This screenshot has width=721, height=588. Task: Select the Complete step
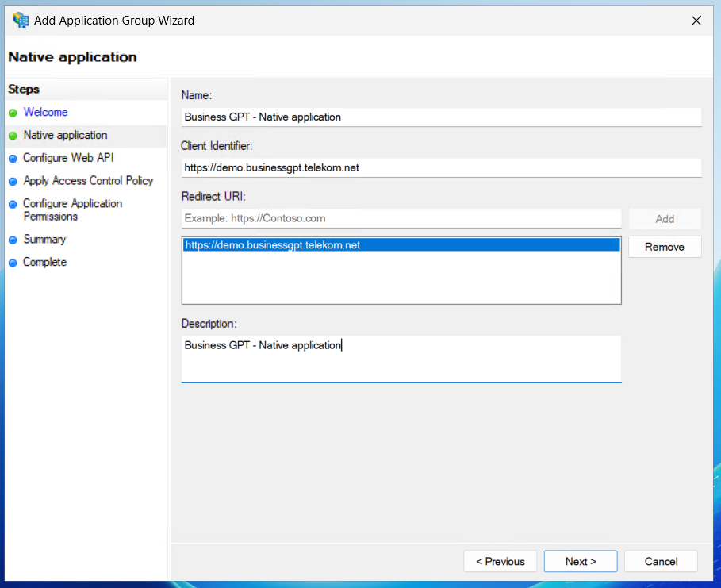pos(45,262)
